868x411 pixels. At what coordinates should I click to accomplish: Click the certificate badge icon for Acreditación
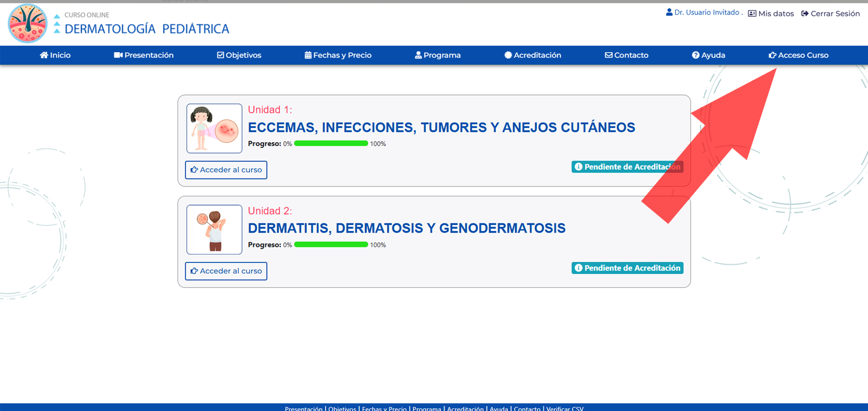[508, 55]
